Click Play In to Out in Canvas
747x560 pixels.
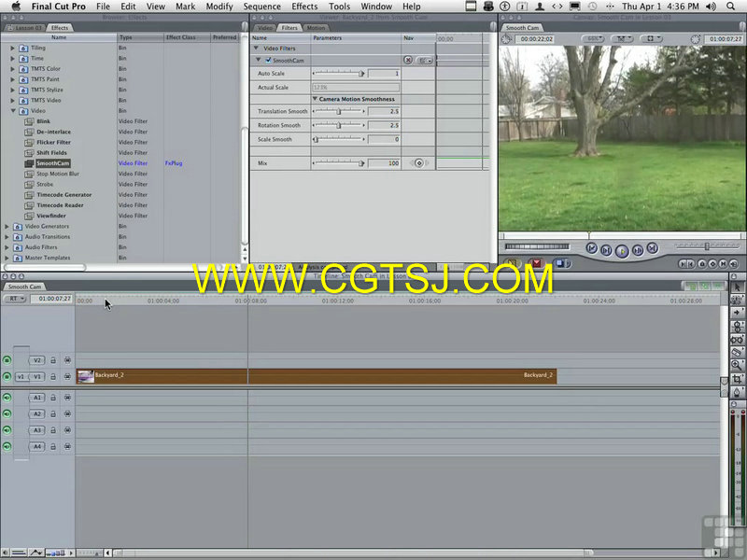tap(606, 250)
